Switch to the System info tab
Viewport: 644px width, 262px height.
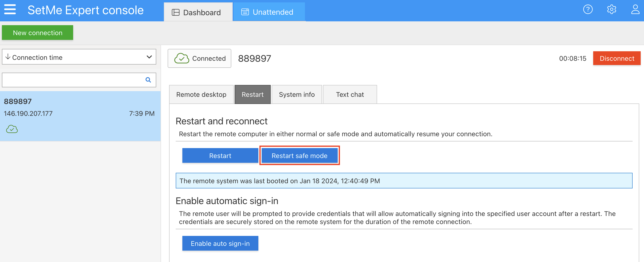click(x=297, y=94)
